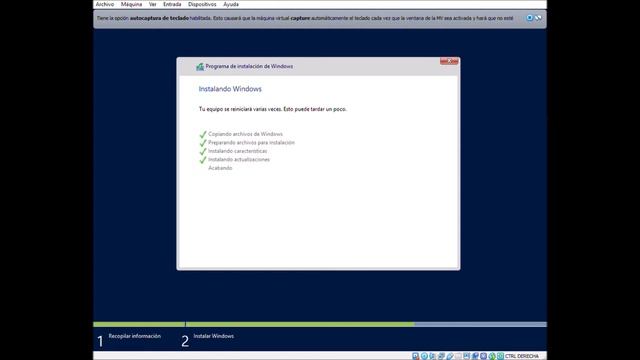Click the checkmark beside Instalando actualizaciones
This screenshot has width=640, height=360.
(203, 160)
